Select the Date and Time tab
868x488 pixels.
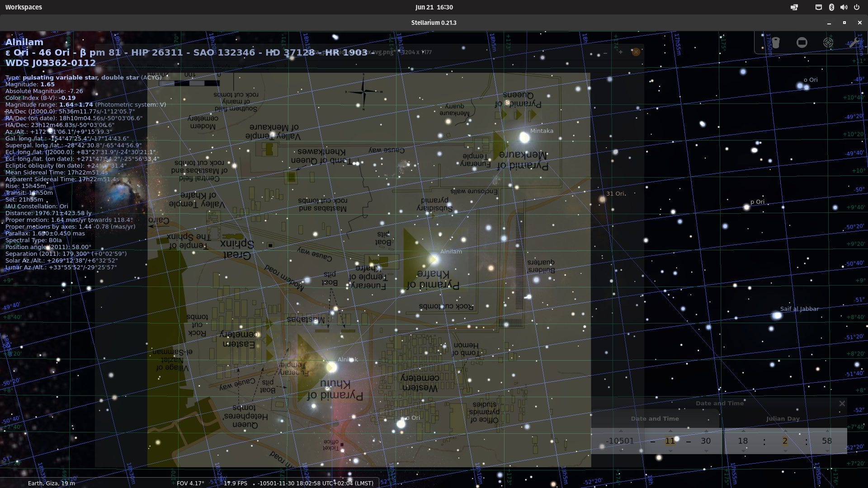(x=655, y=419)
